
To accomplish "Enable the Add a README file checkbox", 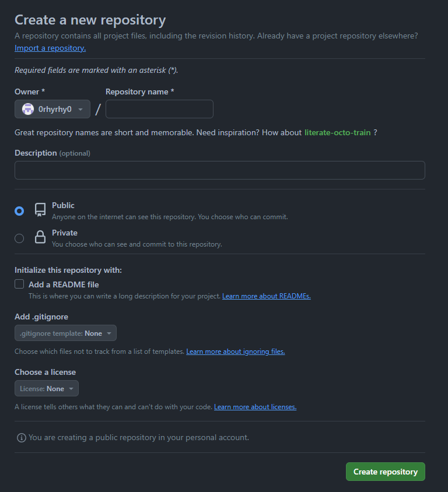I will pos(19,284).
